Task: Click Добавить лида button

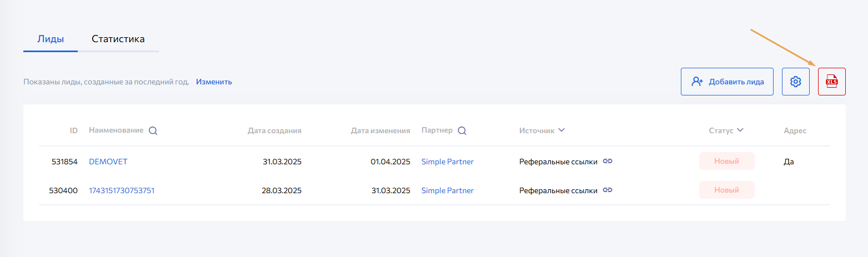Action: 727,82
